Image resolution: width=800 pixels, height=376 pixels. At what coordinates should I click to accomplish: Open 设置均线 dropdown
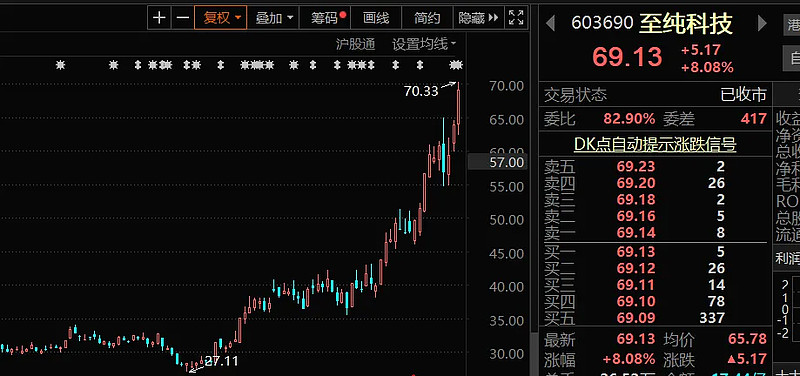424,44
